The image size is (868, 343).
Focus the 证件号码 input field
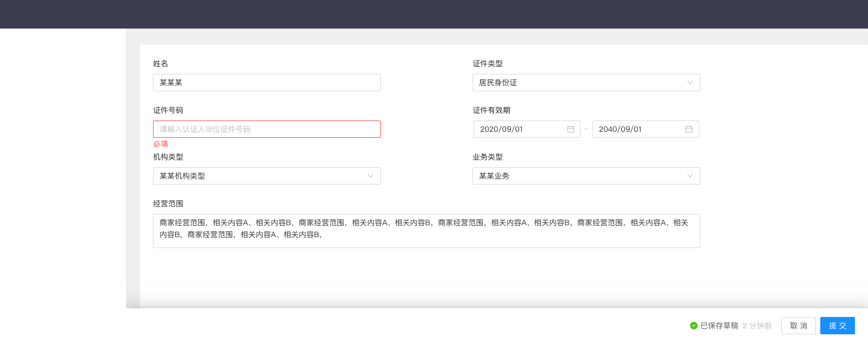click(266, 129)
